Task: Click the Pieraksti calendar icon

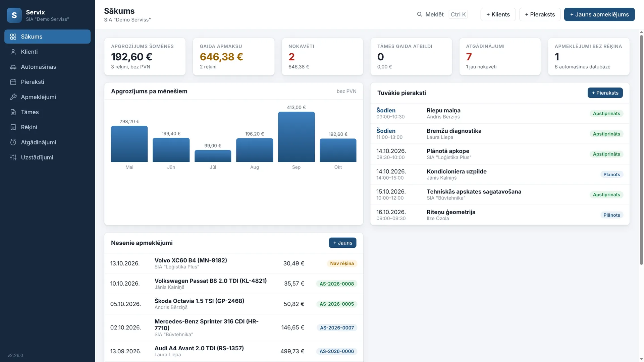Action: [13, 82]
